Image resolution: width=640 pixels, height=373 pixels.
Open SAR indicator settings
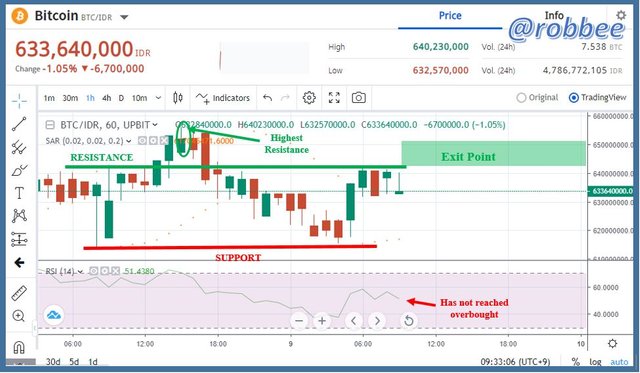[153, 141]
